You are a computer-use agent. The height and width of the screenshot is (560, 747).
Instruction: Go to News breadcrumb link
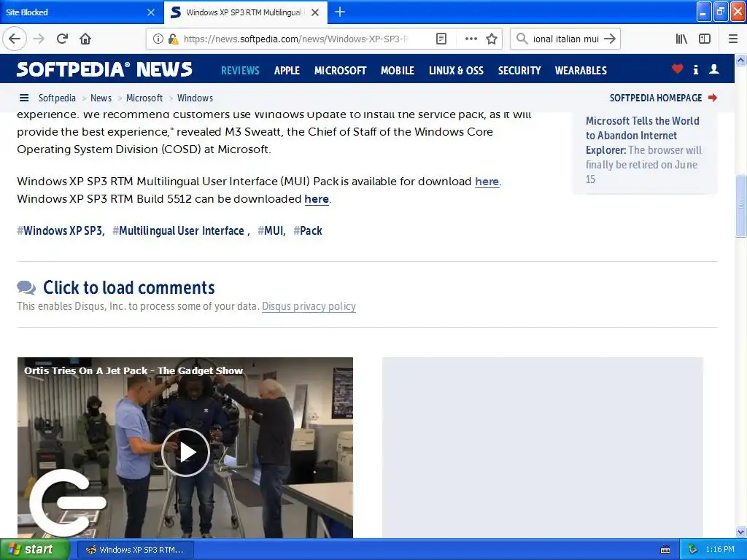coord(101,98)
